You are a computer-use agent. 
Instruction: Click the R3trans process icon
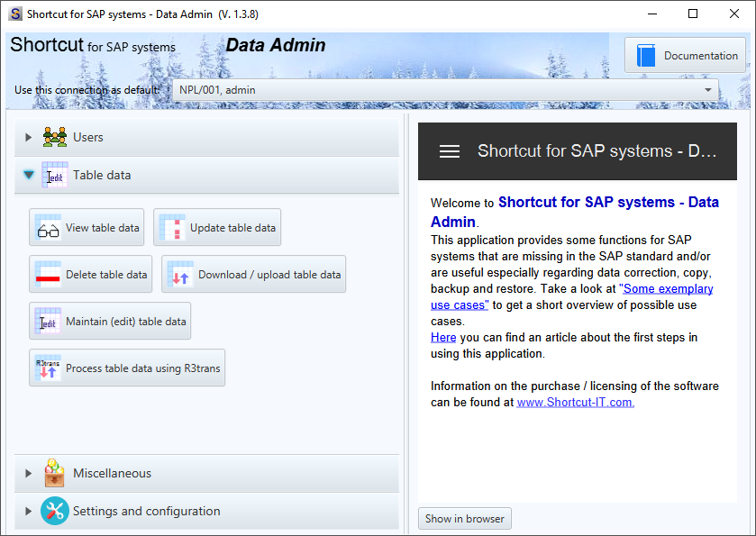(x=49, y=368)
